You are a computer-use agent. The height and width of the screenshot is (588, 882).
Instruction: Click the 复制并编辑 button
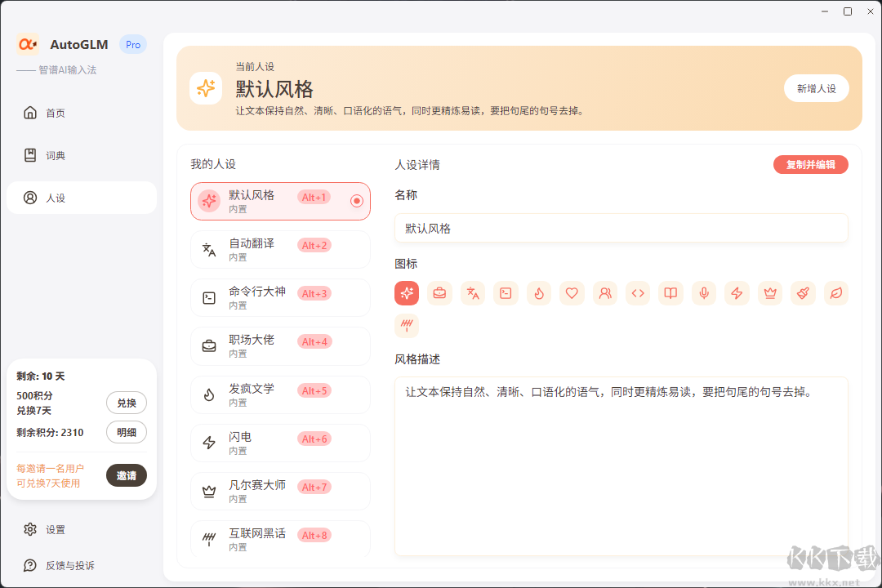coord(811,165)
